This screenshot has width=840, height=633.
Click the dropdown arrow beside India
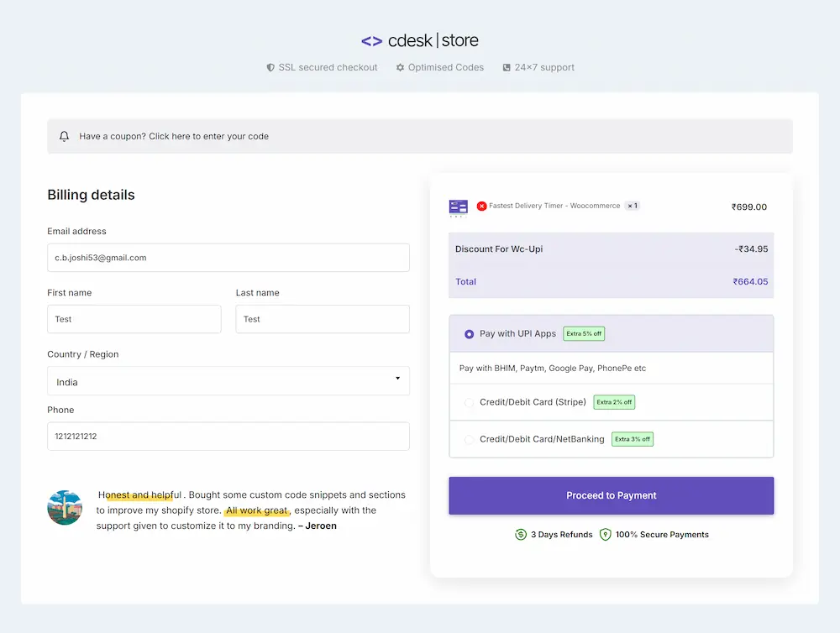click(397, 379)
